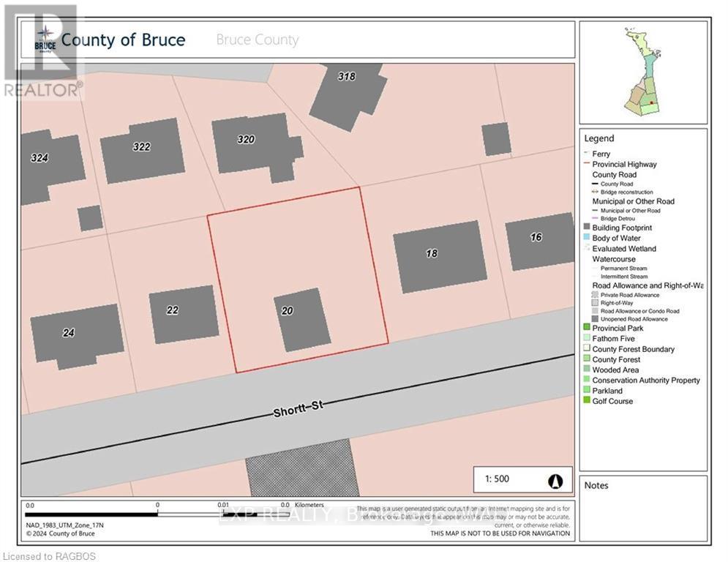This screenshot has width=728, height=562.
Task: Select the small shed building east of 318
Action: 496,139
